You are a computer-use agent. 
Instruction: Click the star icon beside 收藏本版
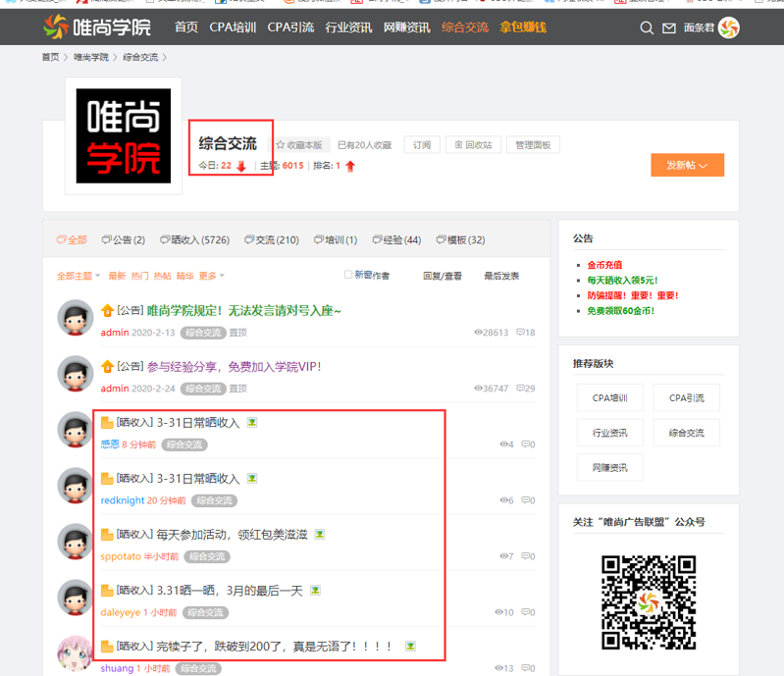click(281, 145)
